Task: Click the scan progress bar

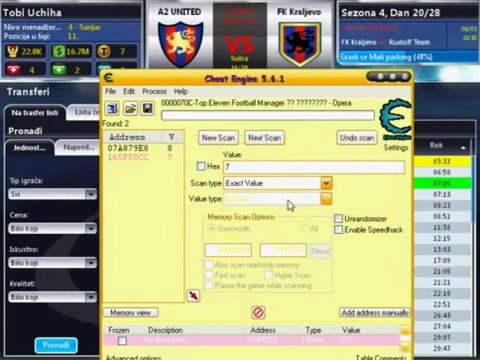Action: 268,115
